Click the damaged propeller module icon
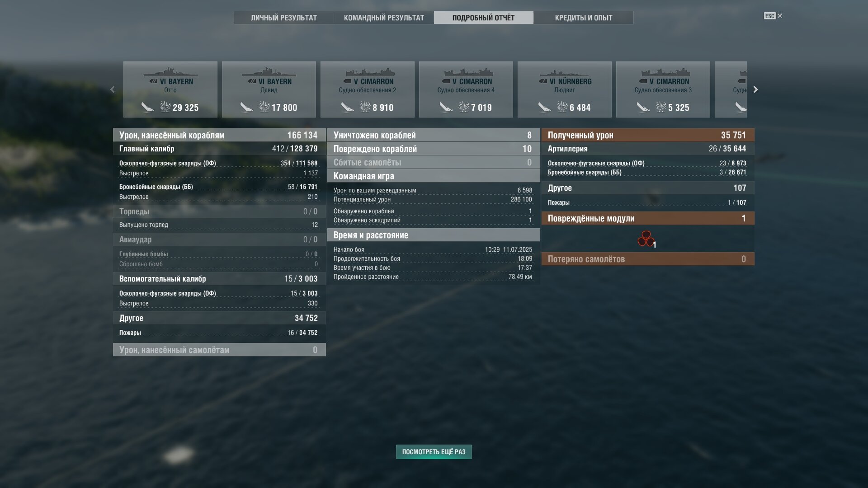Viewport: 868px width, 488px height. (x=646, y=239)
